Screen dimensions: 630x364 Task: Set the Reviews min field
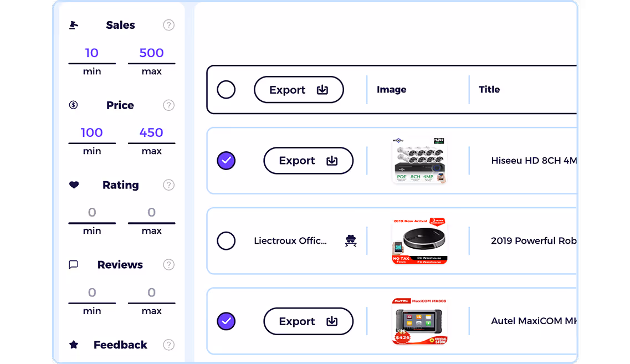(x=92, y=293)
